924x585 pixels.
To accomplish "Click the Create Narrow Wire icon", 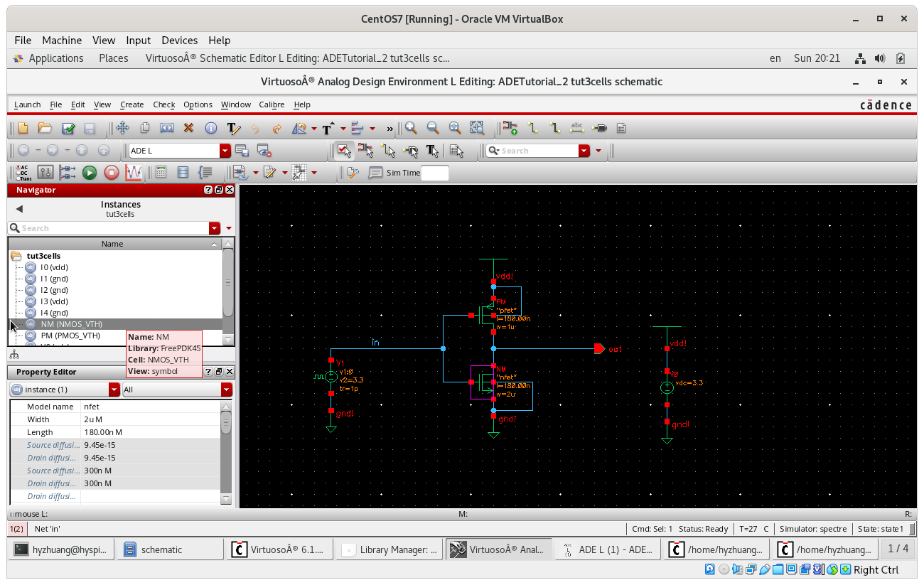I will tap(532, 129).
